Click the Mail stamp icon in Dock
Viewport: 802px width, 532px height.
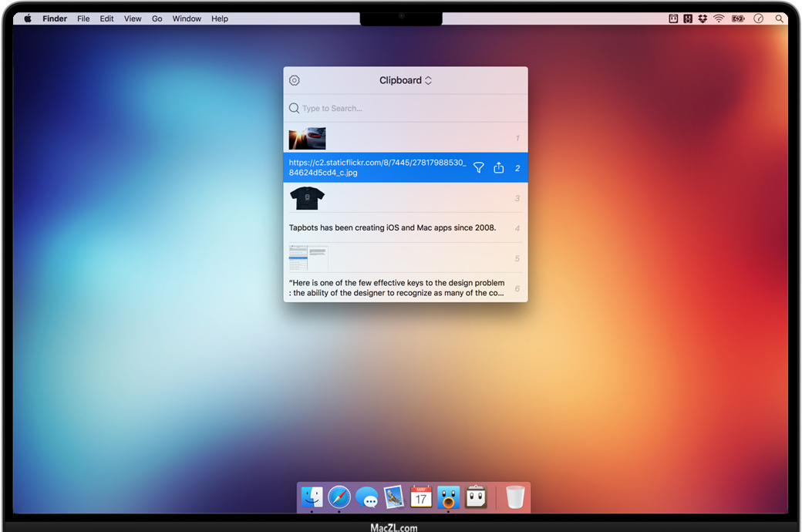tap(393, 497)
